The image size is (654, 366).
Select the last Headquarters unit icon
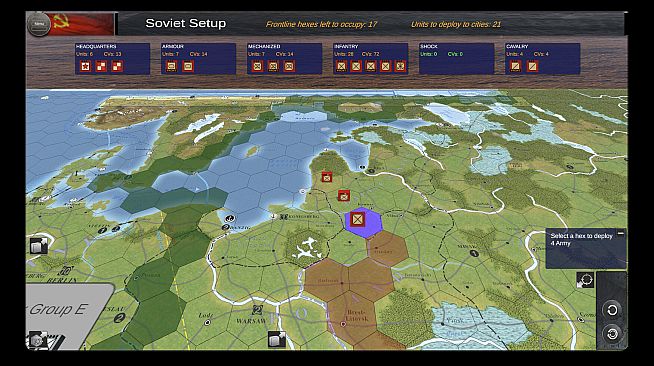[x=117, y=66]
